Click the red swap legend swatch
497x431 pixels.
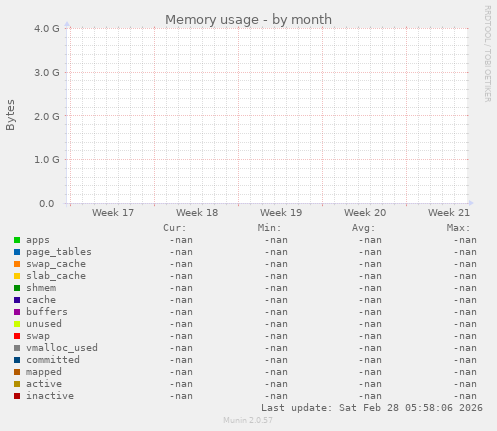[17, 336]
